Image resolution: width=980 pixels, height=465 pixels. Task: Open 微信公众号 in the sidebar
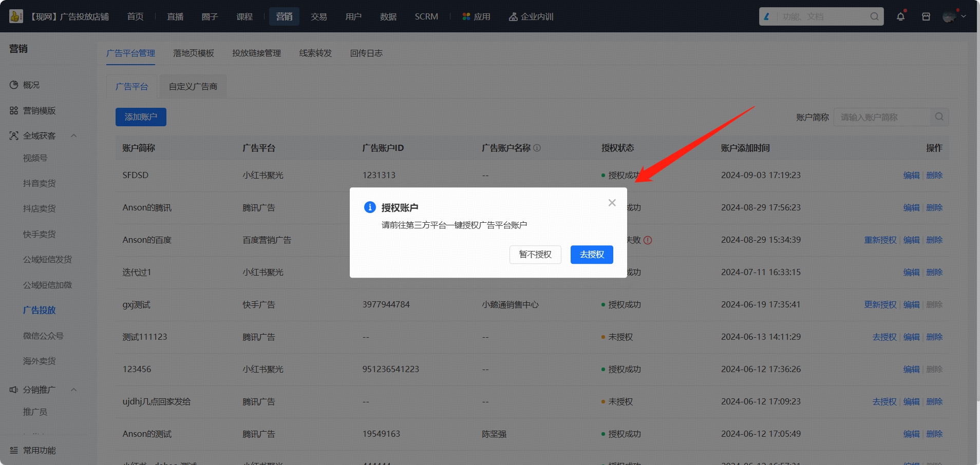pos(43,336)
